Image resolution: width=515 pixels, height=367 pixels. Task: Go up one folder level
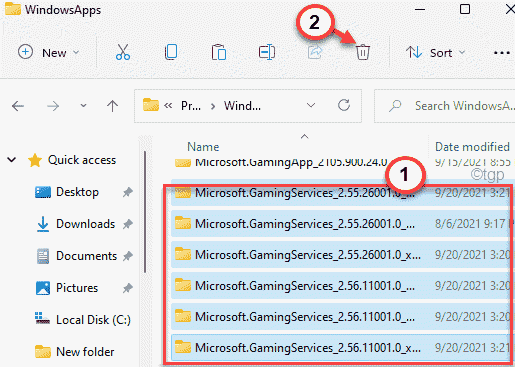(112, 106)
